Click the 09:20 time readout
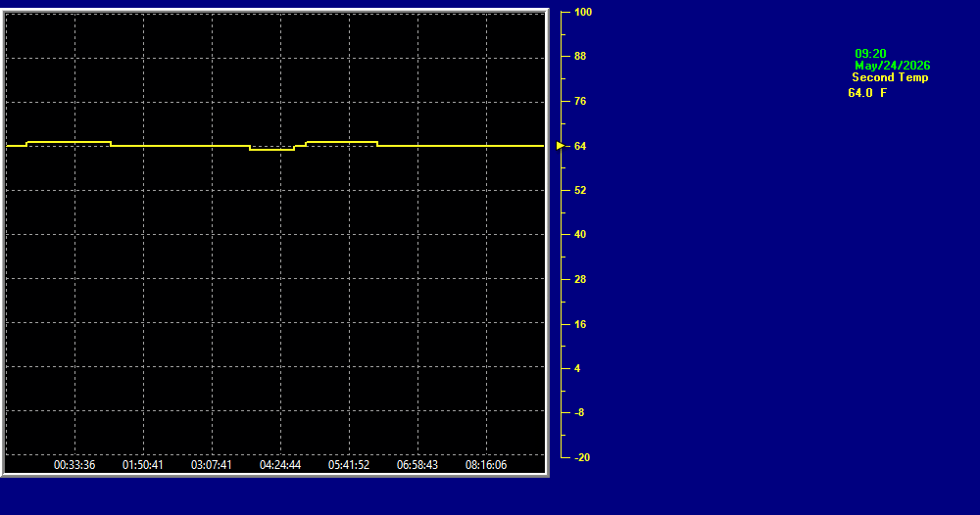This screenshot has height=515, width=980. pos(870,54)
